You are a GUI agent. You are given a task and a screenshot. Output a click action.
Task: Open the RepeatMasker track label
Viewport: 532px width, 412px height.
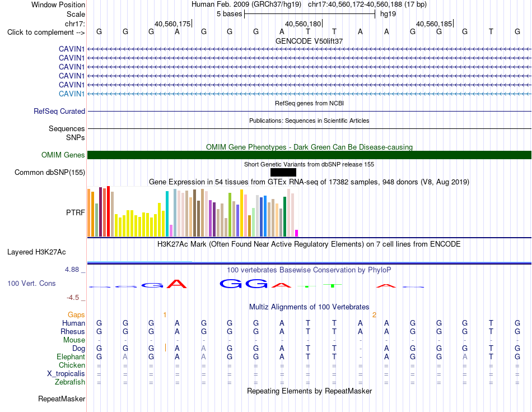click(x=62, y=399)
